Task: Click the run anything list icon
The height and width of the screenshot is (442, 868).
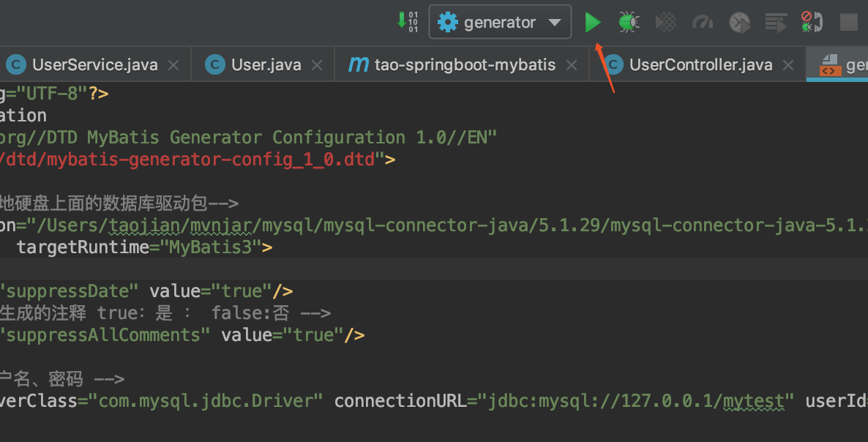Action: tap(776, 23)
